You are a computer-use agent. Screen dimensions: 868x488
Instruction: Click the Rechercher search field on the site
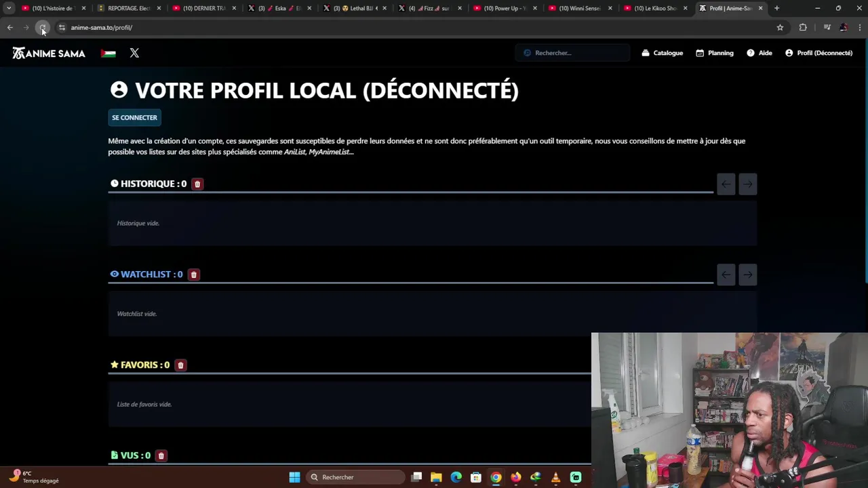coord(573,53)
